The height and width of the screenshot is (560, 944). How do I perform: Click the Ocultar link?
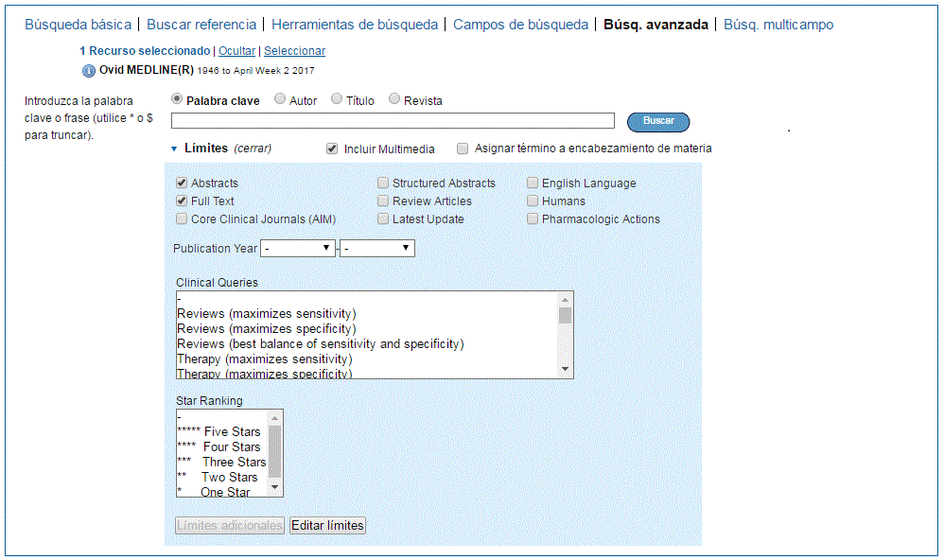(236, 51)
